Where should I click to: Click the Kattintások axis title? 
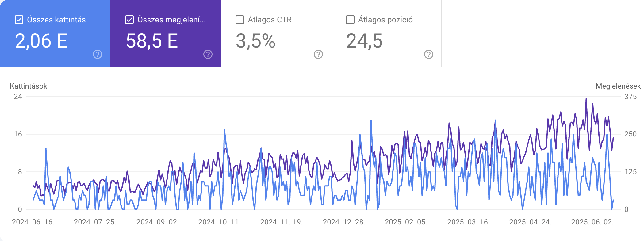(x=29, y=86)
